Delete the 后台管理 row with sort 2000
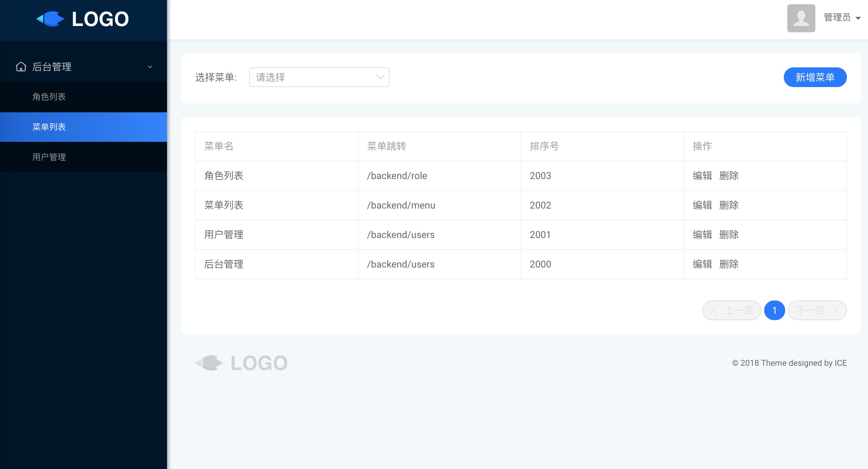 pyautogui.click(x=729, y=264)
